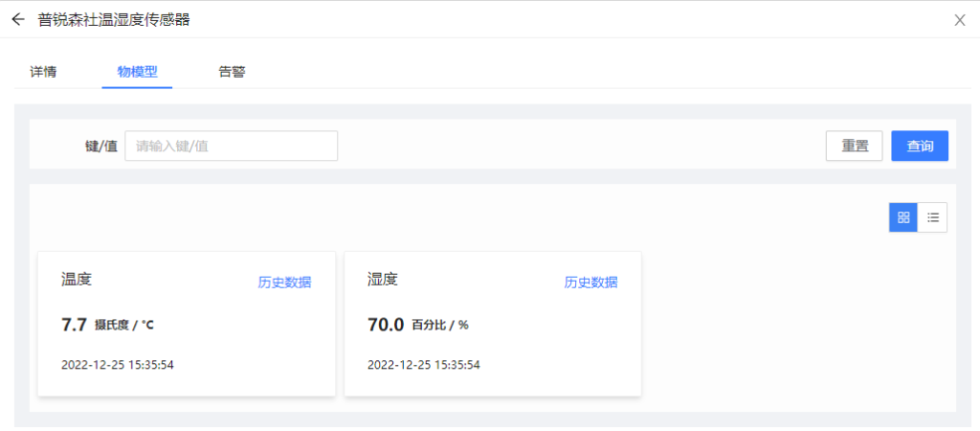This screenshot has width=980, height=431.
Task: Open 历史数据 for 温度 card
Action: [284, 283]
